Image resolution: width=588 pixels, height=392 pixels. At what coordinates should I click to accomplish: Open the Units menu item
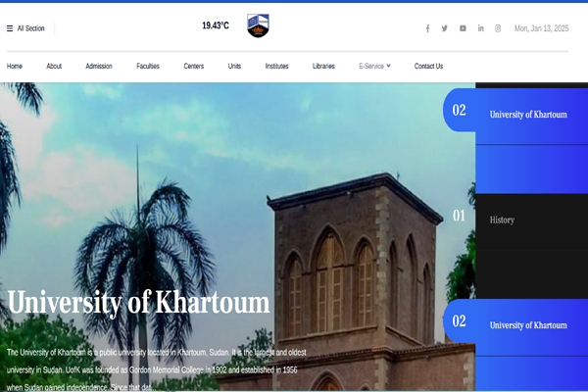pyautogui.click(x=234, y=66)
